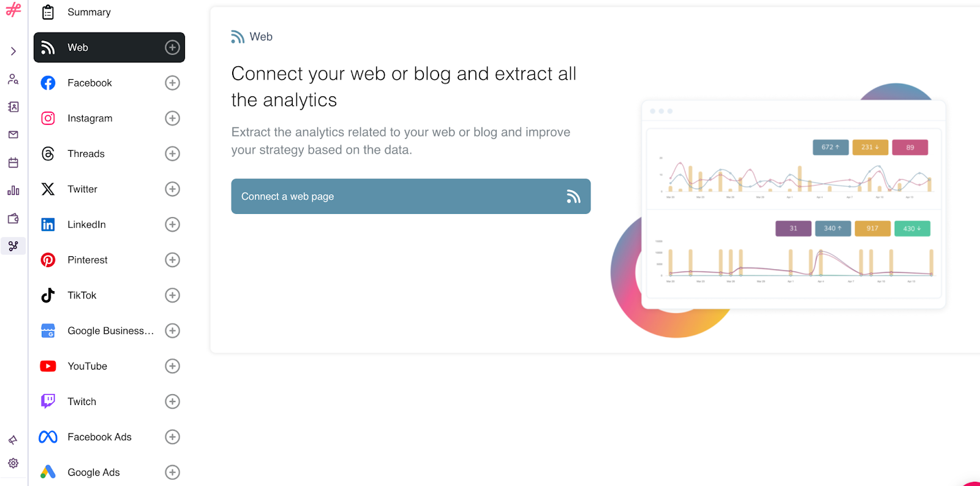Open the contacts address book icon
This screenshot has width=980, height=486.
coord(13,107)
